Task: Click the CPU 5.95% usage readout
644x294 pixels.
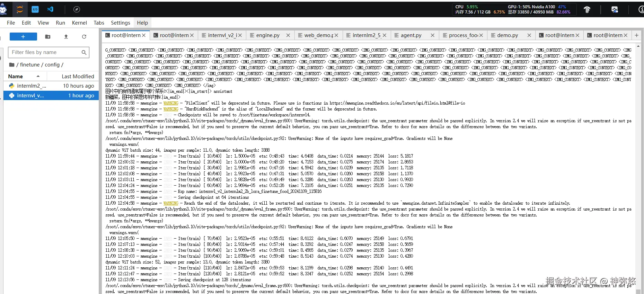Action: click(467, 7)
